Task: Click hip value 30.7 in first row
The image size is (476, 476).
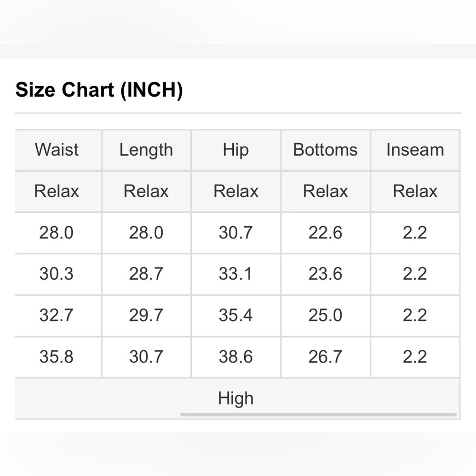Action: [x=236, y=233]
